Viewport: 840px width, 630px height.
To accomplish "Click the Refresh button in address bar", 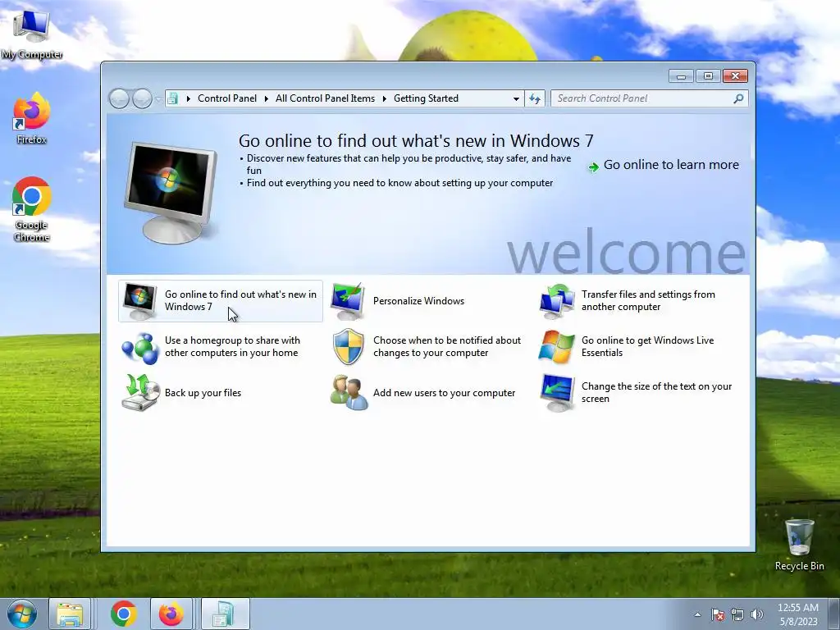I will [535, 98].
